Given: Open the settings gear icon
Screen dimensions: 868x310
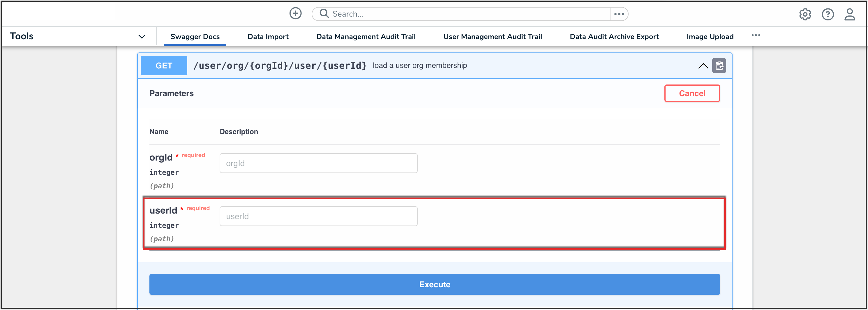Looking at the screenshot, I should pyautogui.click(x=805, y=14).
